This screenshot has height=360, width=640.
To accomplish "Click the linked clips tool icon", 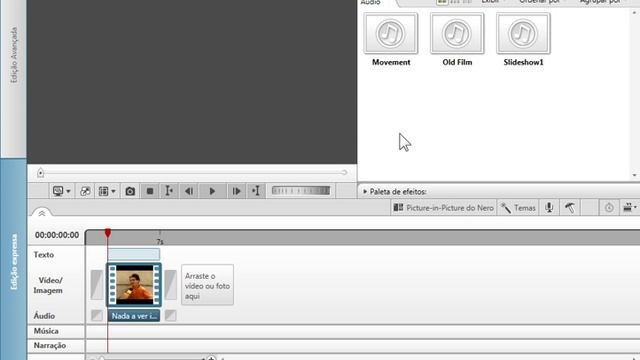I will (85, 191).
